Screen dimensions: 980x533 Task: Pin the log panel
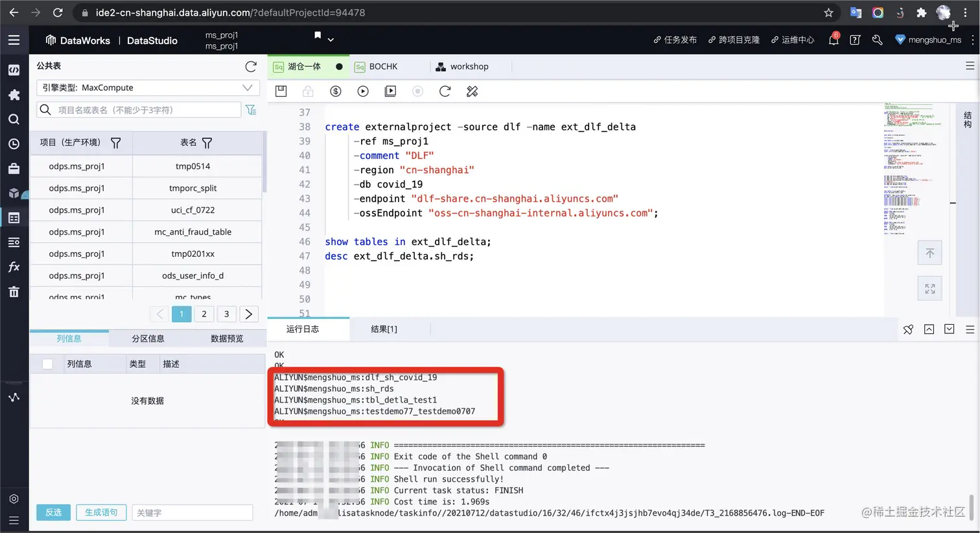click(x=908, y=329)
